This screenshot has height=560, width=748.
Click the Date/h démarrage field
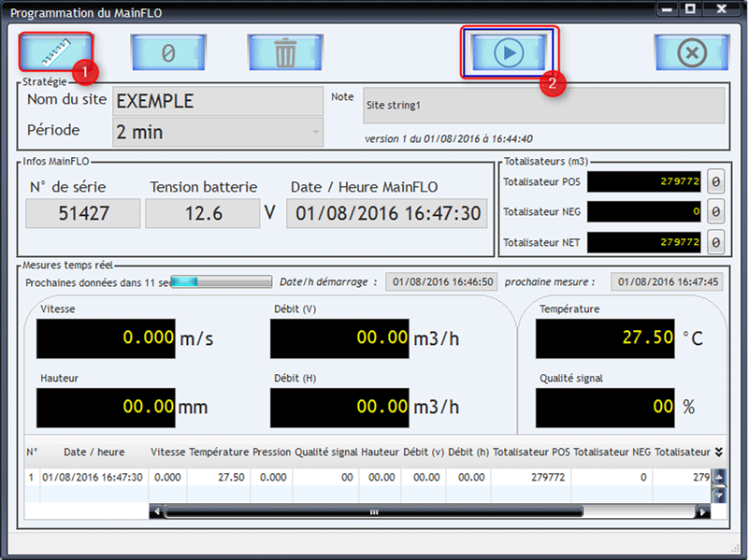tap(441, 282)
